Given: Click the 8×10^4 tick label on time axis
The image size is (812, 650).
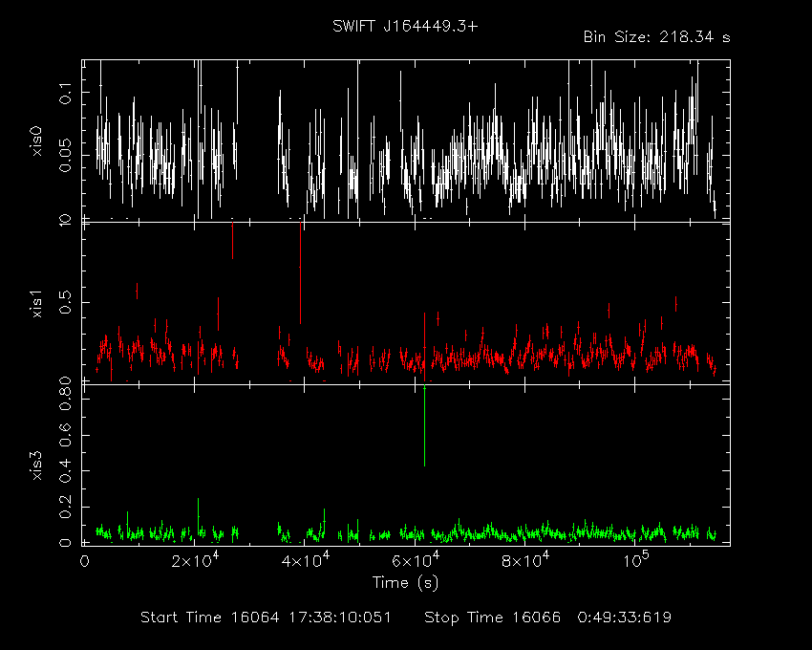Looking at the screenshot, I should 525,560.
